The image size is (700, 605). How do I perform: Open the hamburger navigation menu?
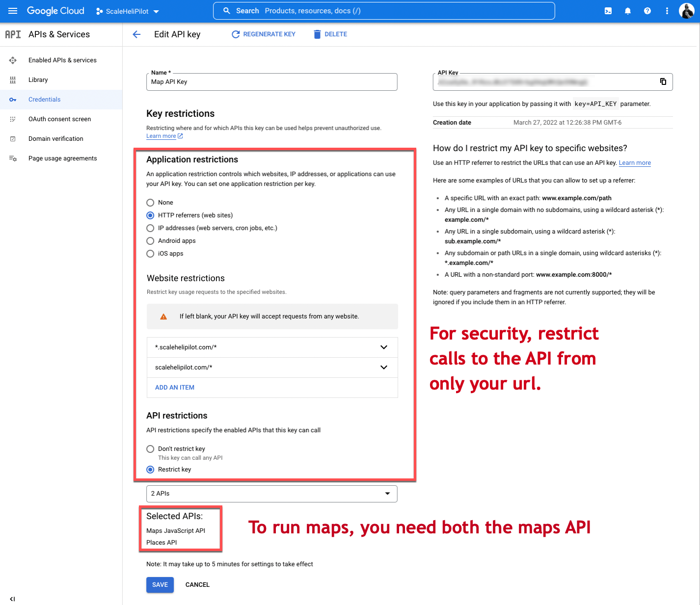[x=13, y=11]
